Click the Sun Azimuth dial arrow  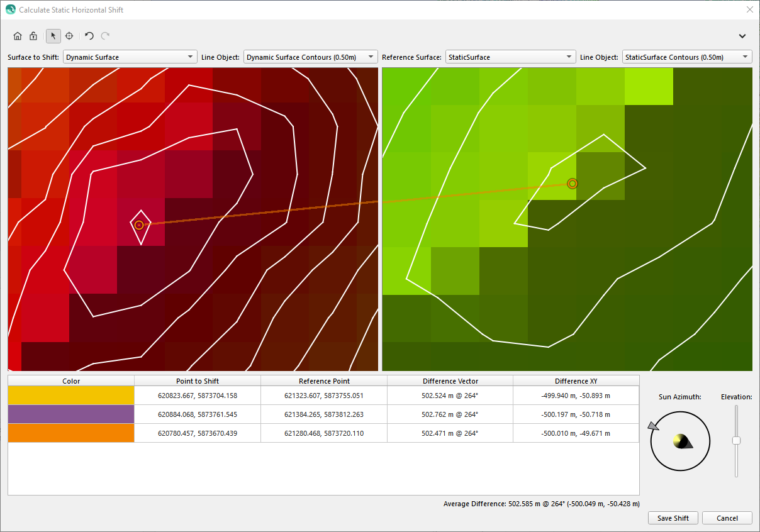(x=654, y=426)
